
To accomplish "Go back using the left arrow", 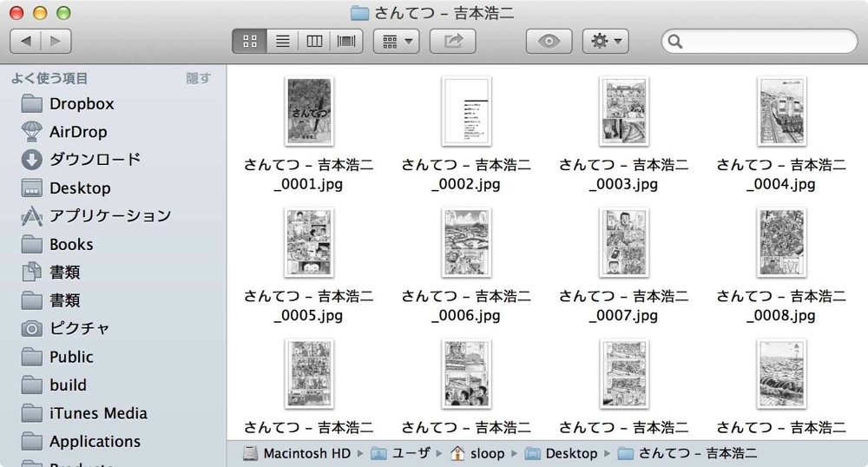I will click(25, 42).
